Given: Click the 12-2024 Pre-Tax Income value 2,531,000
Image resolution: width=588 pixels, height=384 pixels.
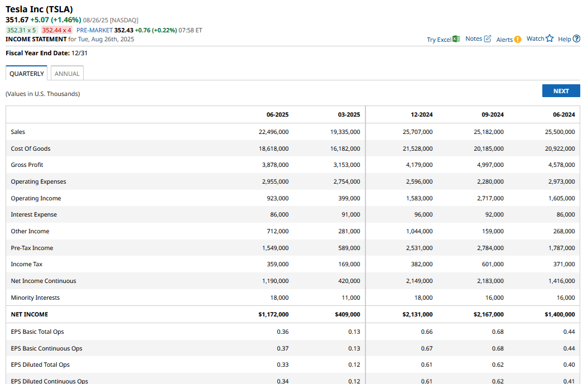Looking at the screenshot, I should (x=420, y=248).
